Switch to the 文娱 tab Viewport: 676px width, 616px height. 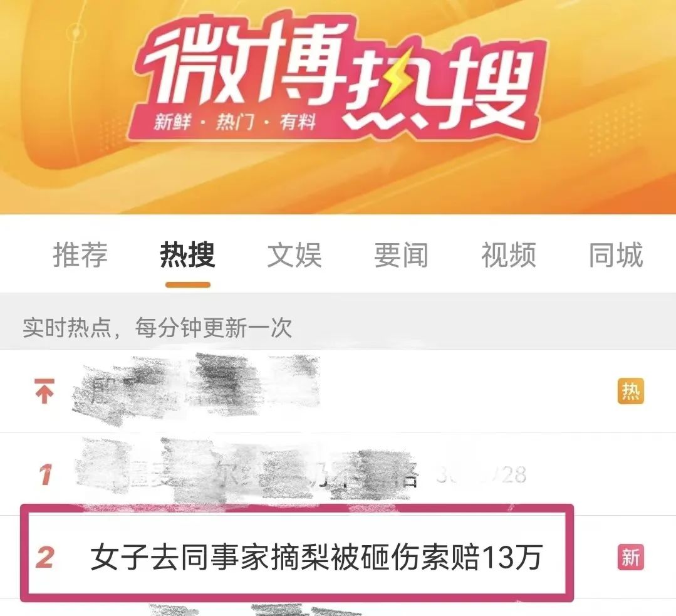294,254
